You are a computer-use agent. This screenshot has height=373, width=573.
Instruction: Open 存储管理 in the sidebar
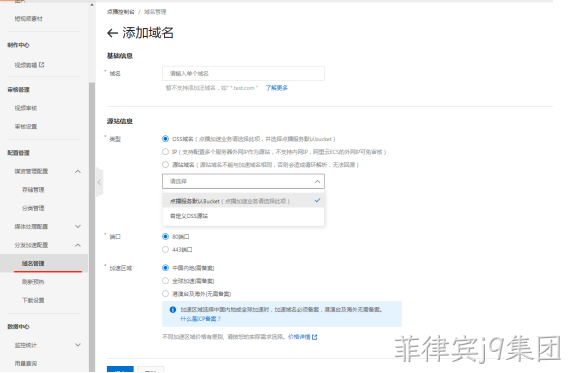(33, 190)
